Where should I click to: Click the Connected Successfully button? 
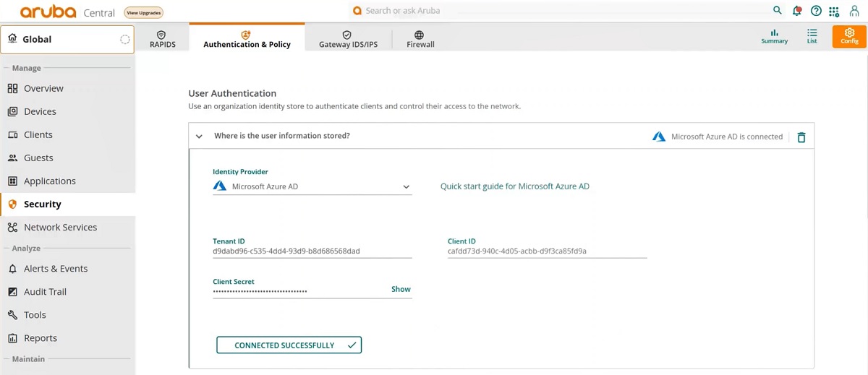(289, 345)
